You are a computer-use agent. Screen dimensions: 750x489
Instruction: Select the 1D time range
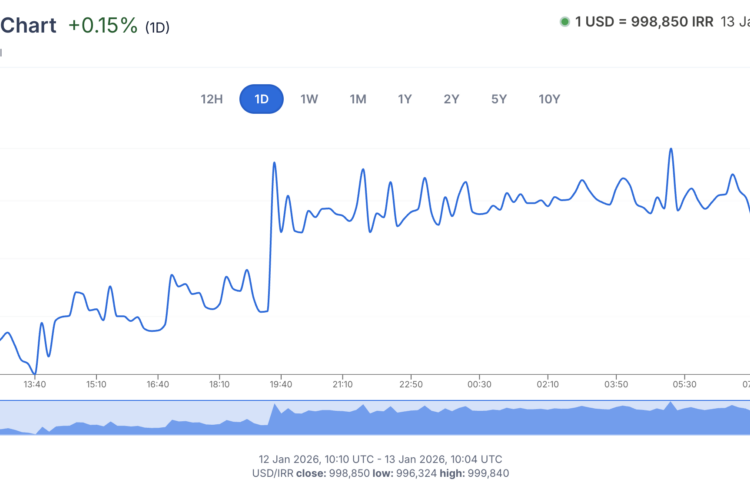coord(261,99)
